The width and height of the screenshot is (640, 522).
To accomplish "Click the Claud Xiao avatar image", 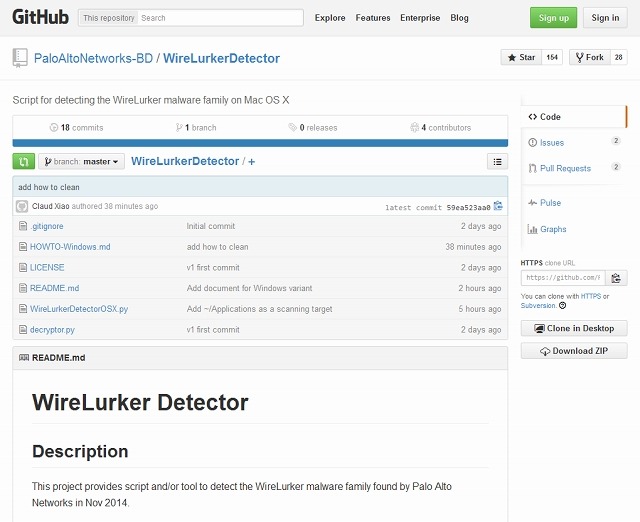I will pos(22,206).
